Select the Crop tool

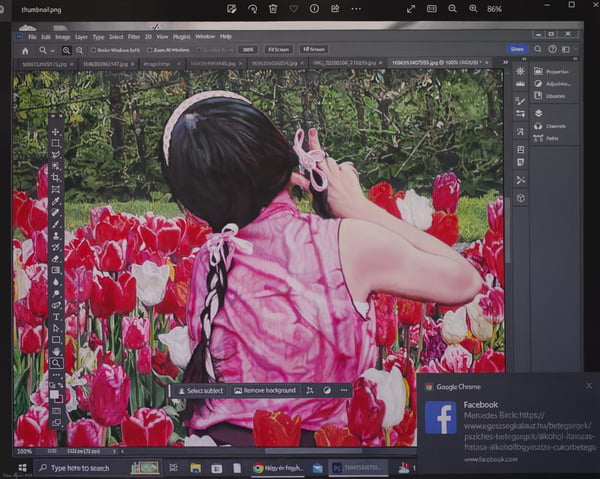56,178
